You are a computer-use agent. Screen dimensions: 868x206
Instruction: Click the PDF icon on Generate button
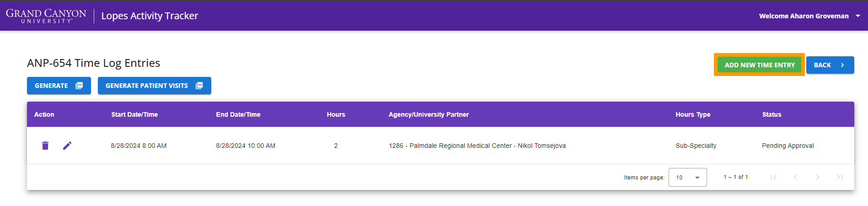pyautogui.click(x=79, y=86)
